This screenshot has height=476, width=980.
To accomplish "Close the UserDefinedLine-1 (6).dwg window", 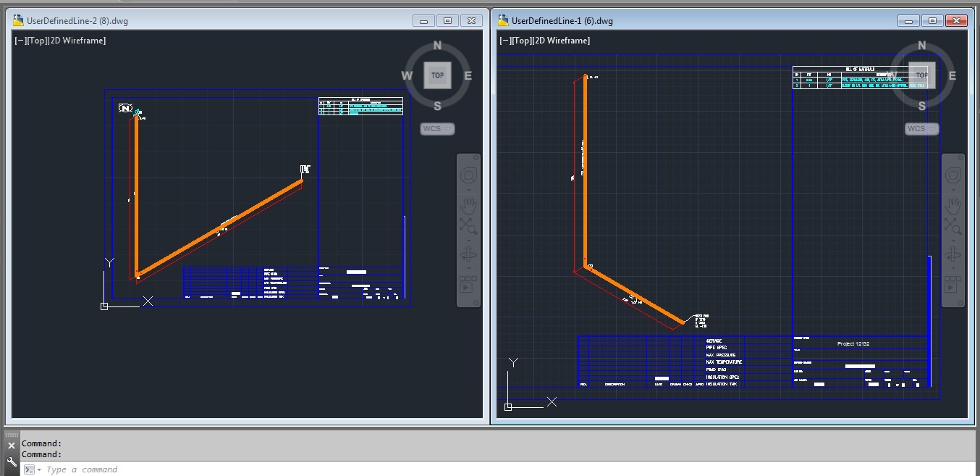I will [956, 21].
